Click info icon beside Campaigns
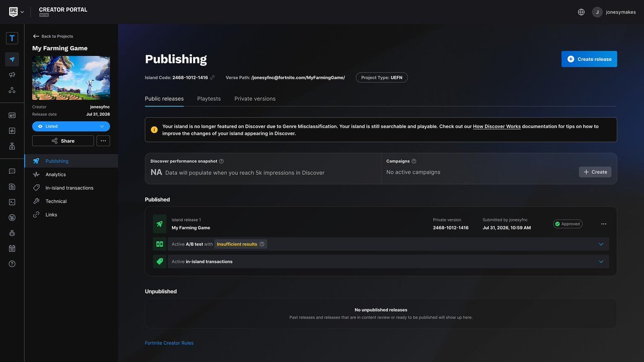The height and width of the screenshot is (362, 644). point(414,161)
